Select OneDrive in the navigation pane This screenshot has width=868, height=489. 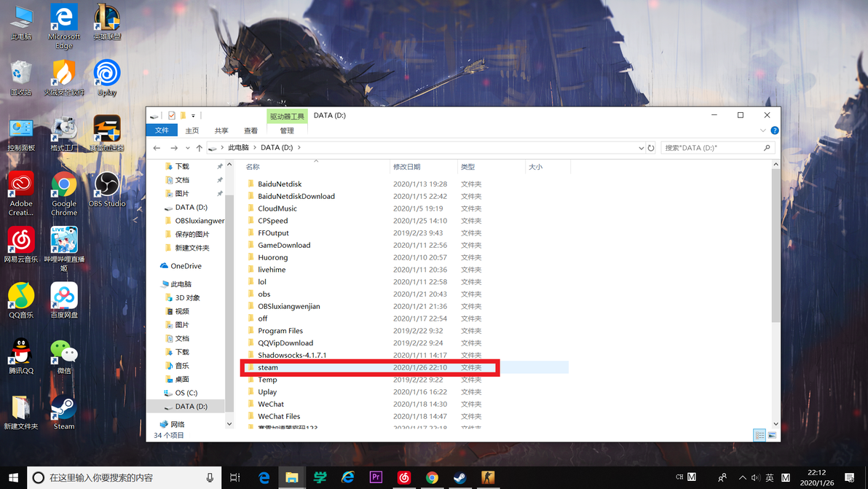(186, 266)
